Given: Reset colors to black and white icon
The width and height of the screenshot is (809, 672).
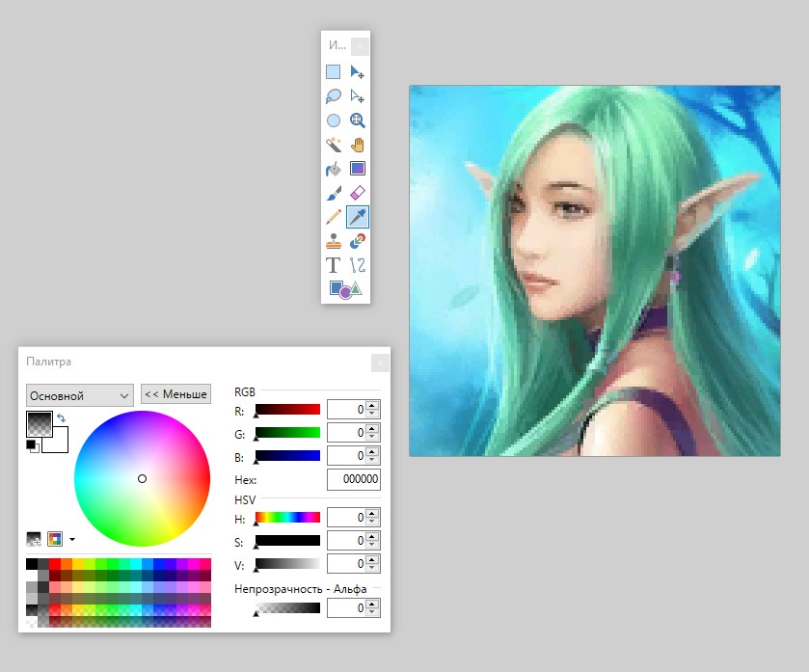Looking at the screenshot, I should click(x=33, y=445).
